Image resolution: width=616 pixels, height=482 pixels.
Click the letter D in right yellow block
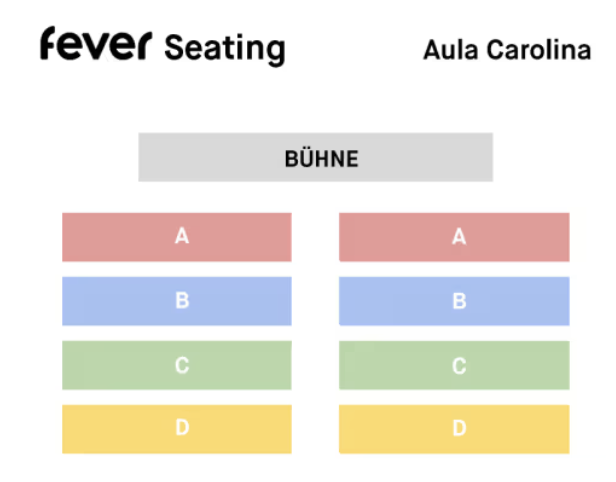[459, 428]
